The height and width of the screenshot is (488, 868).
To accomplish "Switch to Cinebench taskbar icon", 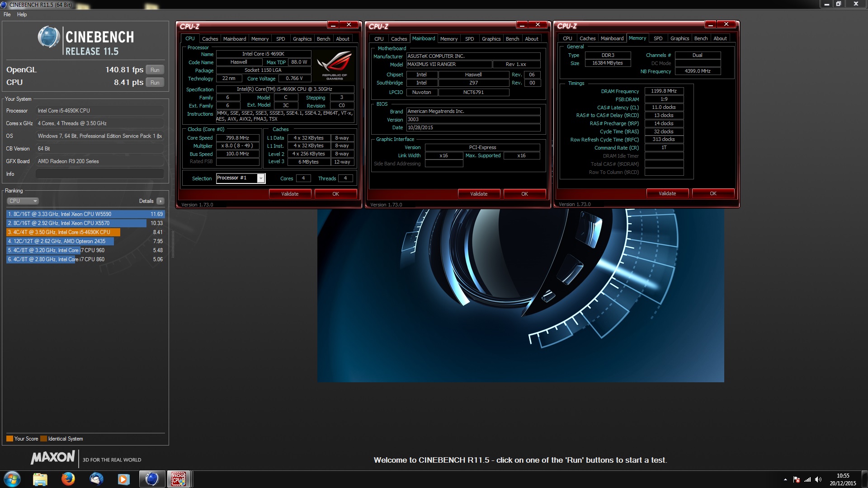I will pyautogui.click(x=152, y=479).
